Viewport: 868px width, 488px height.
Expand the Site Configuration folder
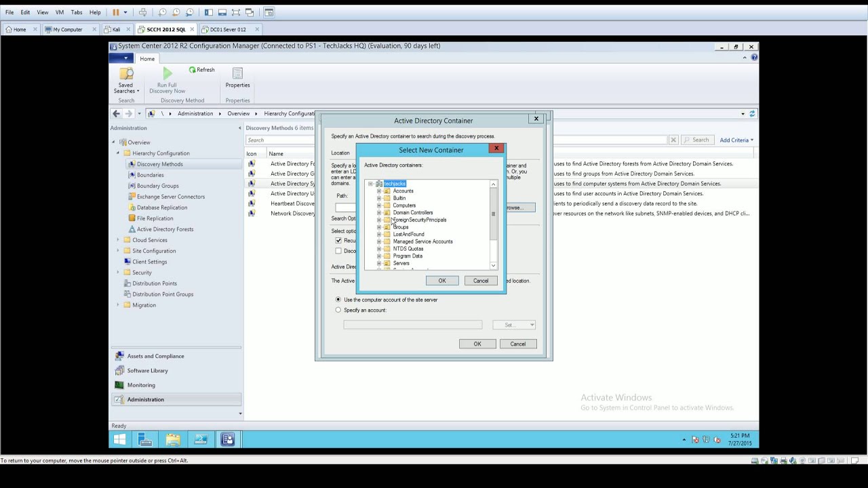click(117, 251)
